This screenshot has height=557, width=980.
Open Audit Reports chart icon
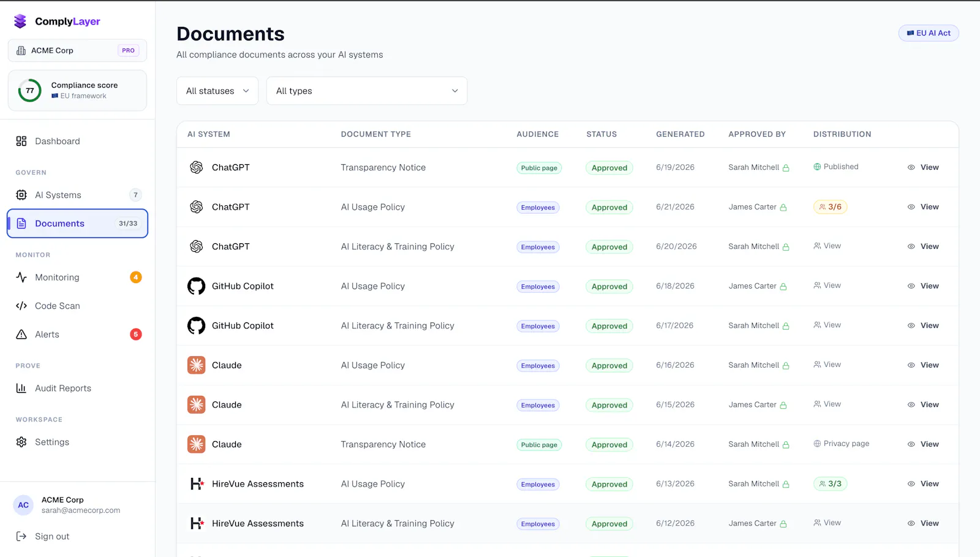point(21,388)
